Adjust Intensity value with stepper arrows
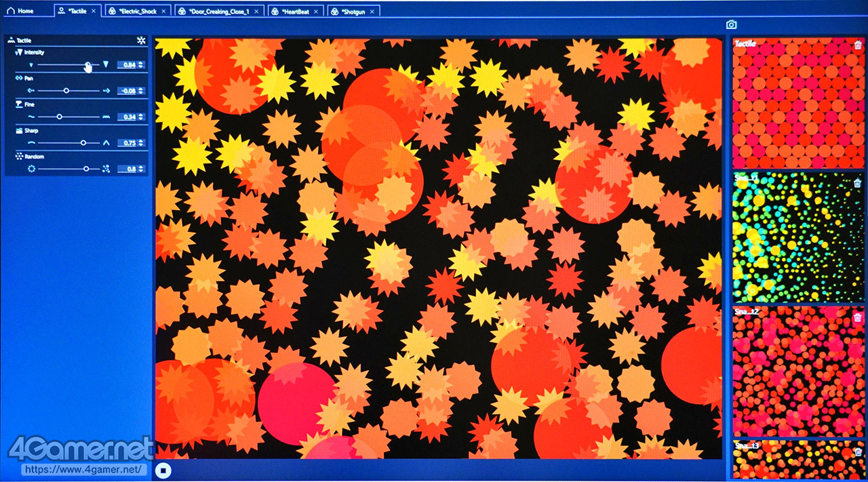Viewport: 868px width, 482px height. pyautogui.click(x=141, y=65)
